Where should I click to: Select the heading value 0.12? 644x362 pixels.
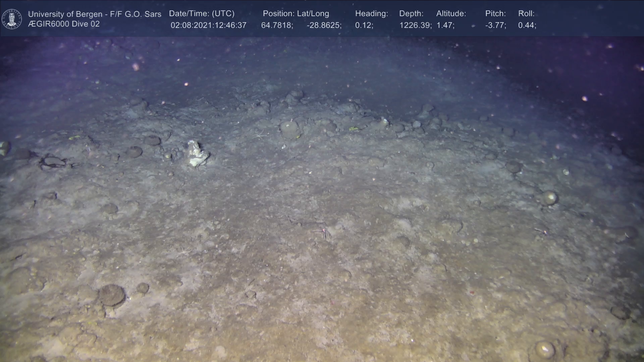click(364, 25)
